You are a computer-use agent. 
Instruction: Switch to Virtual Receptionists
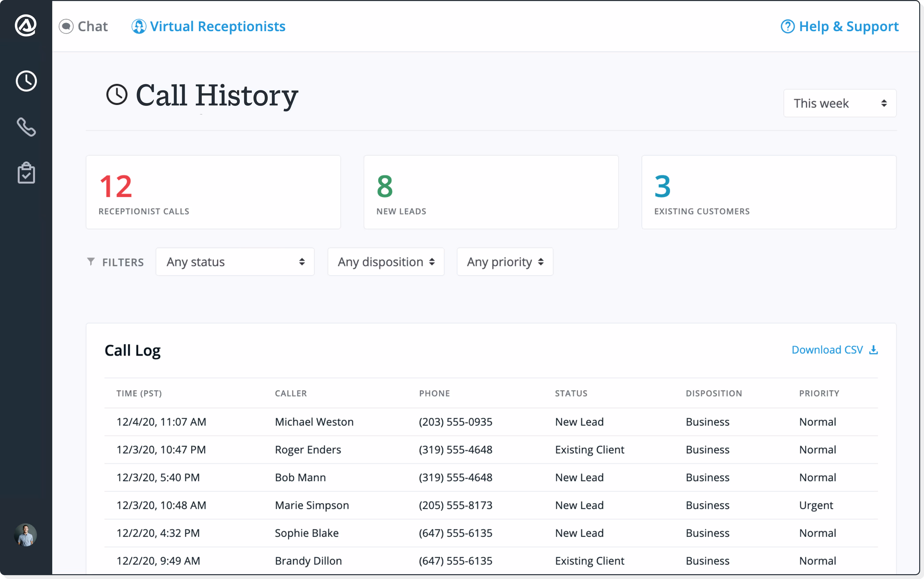point(218,26)
